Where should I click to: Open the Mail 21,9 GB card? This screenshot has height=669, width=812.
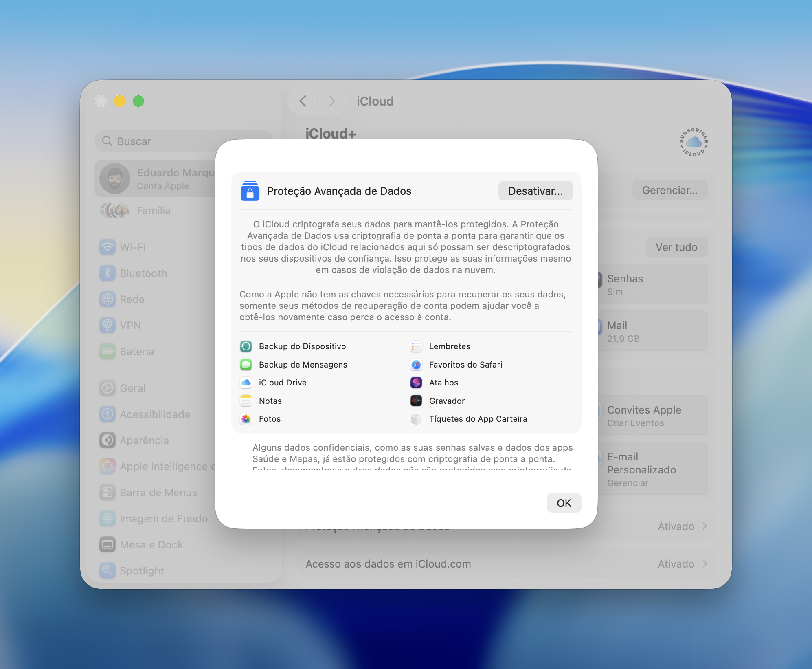point(652,331)
